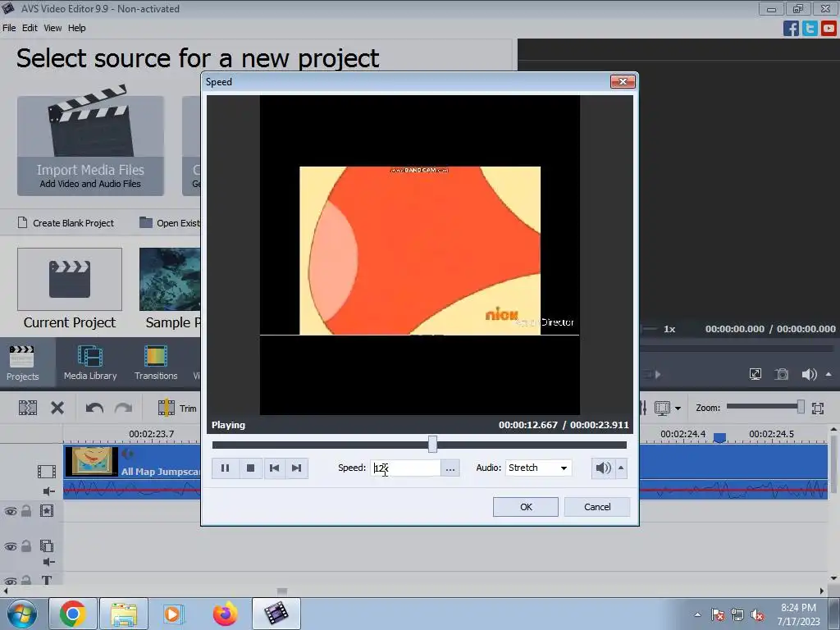Pause playback in the Speed dialog
840x630 pixels.
pos(225,468)
